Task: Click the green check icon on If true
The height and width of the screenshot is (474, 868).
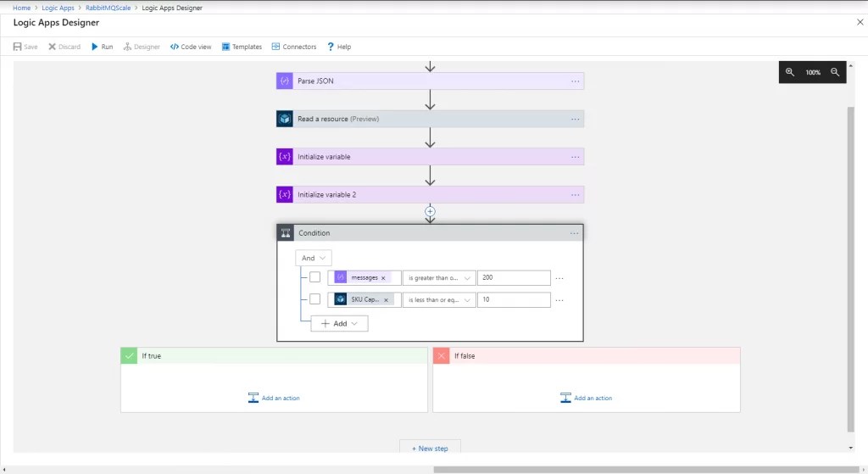Action: [129, 355]
